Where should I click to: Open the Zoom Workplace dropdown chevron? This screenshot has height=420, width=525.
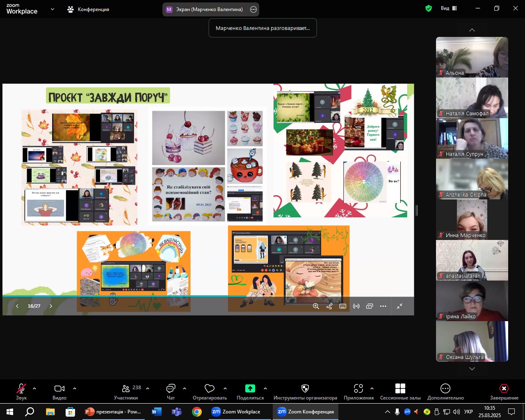52,9
